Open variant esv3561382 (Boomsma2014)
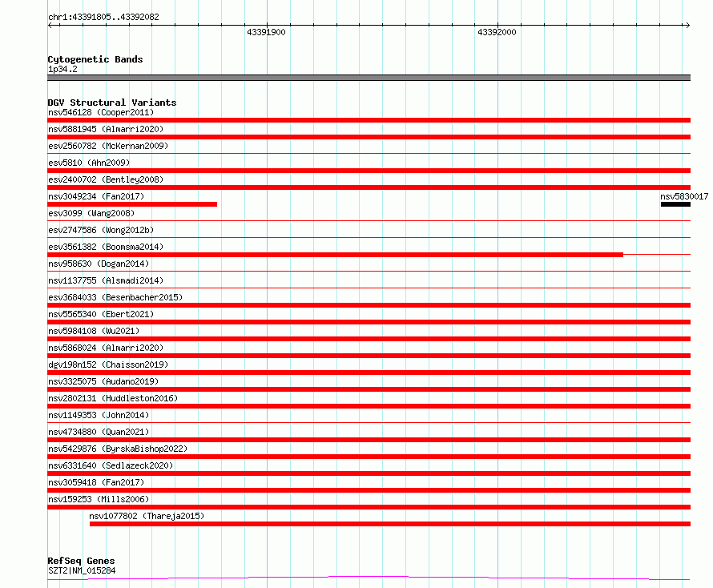Image resolution: width=713 pixels, height=588 pixels. (x=106, y=247)
